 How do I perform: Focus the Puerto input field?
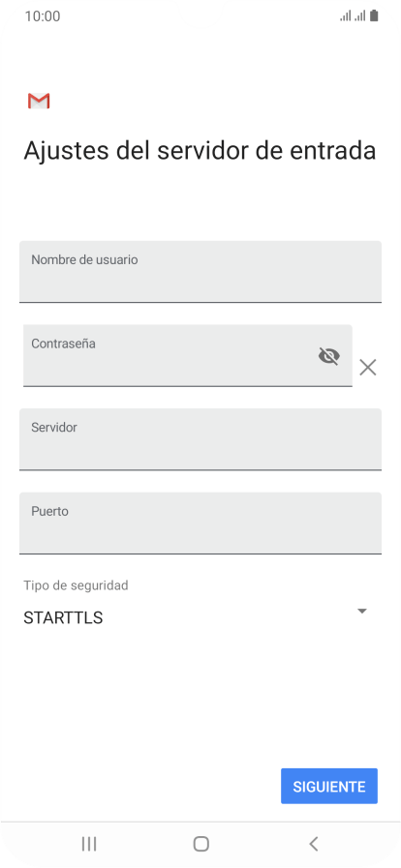[200, 524]
